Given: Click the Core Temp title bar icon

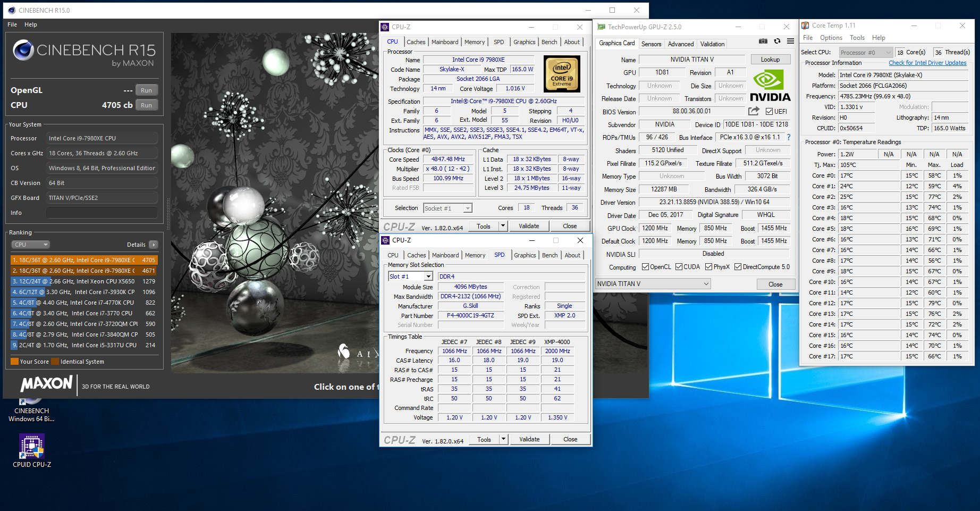Looking at the screenshot, I should click(x=806, y=25).
